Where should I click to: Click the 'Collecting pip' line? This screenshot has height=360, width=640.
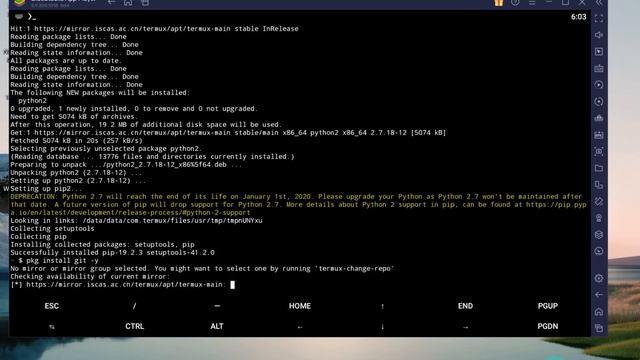38,236
